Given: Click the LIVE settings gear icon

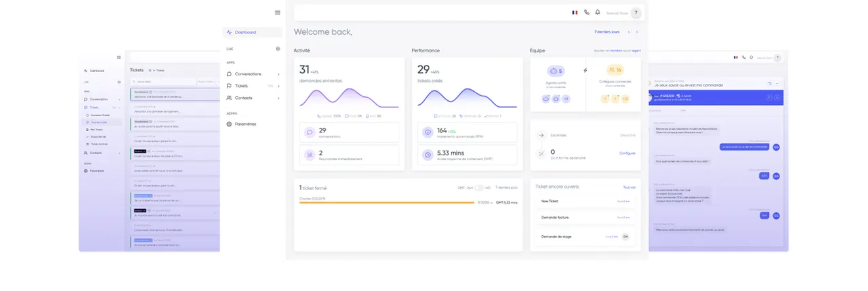Looking at the screenshot, I should [x=278, y=48].
